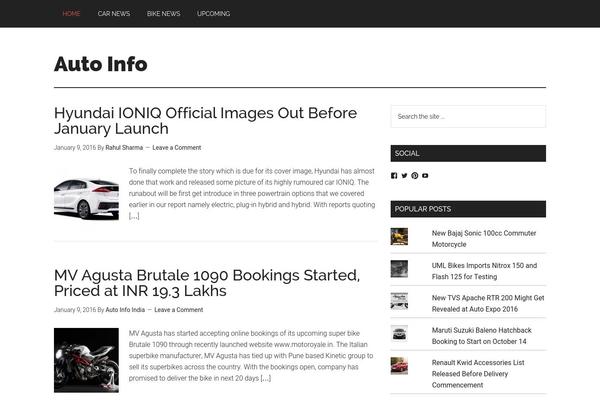
Task: Click the Renault Kwid post thumbnail
Action: click(x=399, y=366)
